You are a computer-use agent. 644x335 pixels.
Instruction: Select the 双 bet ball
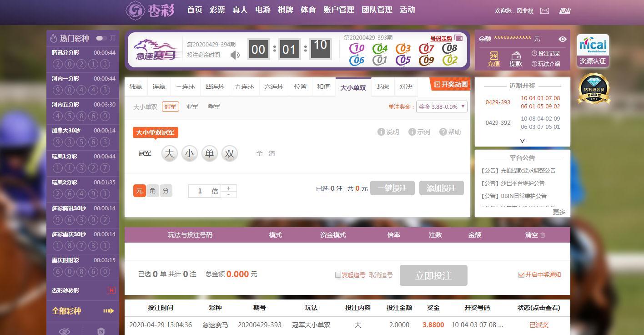[229, 153]
